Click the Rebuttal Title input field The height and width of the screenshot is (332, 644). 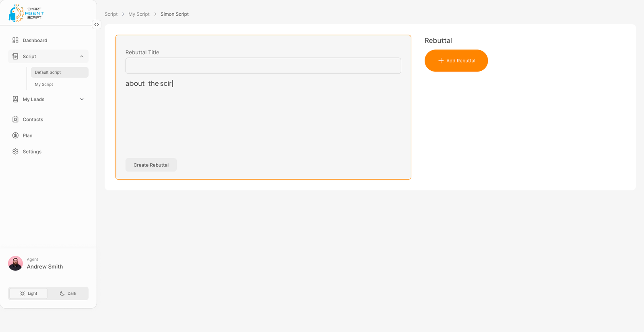(x=263, y=66)
